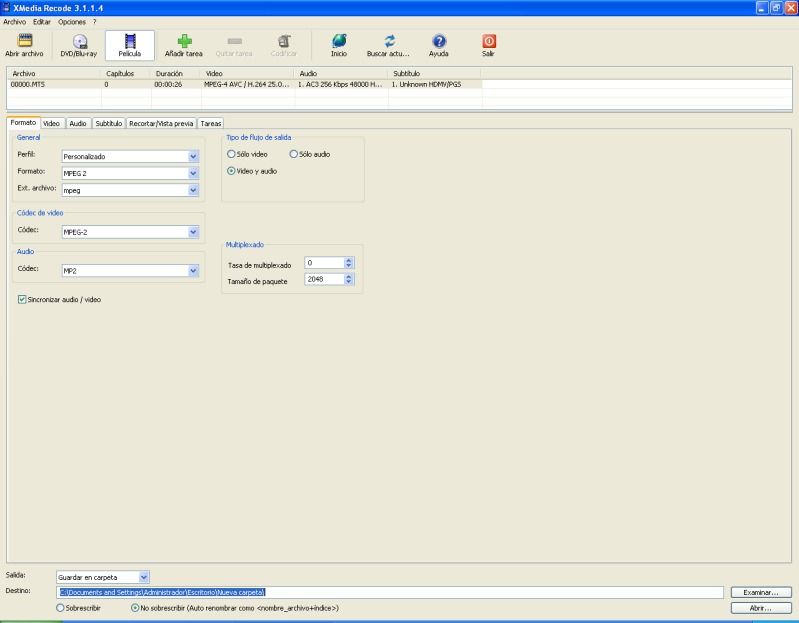
Task: Click the Audio column header in file list
Action: click(x=341, y=73)
